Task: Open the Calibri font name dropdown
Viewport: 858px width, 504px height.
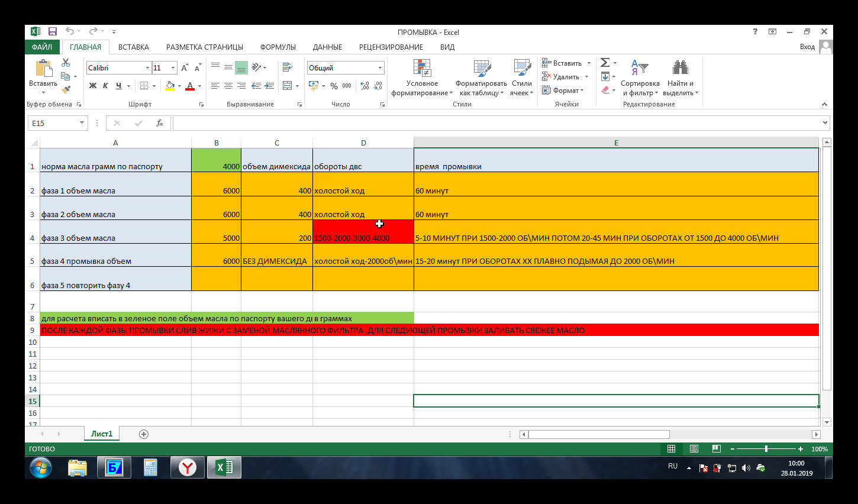Action: 147,68
